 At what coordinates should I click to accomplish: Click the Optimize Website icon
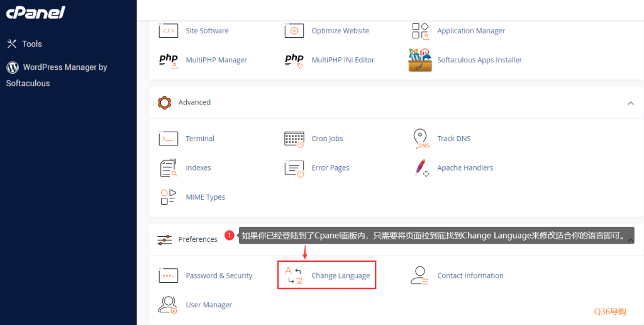pos(294,31)
